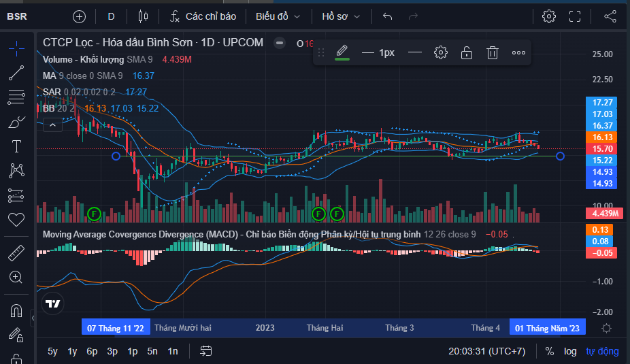Share the chart snapshot
The height and width of the screenshot is (364, 630).
point(610,16)
